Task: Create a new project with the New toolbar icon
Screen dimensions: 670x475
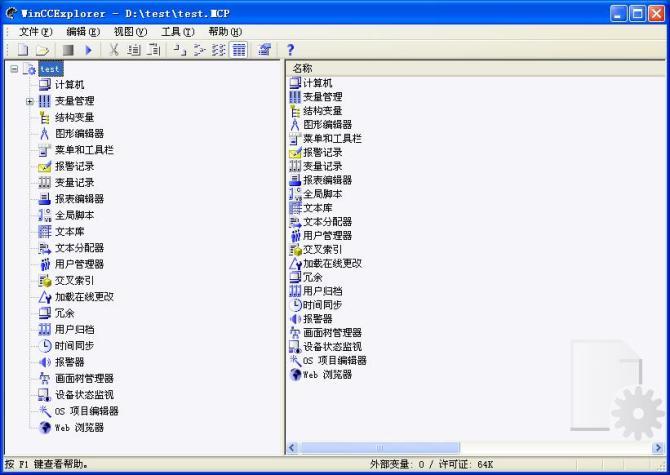Action: [23, 50]
